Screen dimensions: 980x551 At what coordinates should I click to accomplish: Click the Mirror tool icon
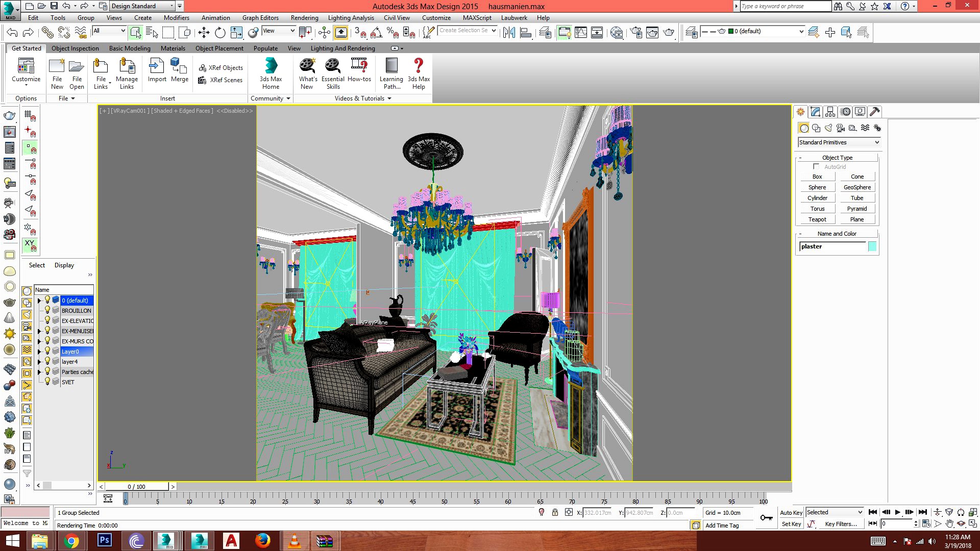[509, 33]
